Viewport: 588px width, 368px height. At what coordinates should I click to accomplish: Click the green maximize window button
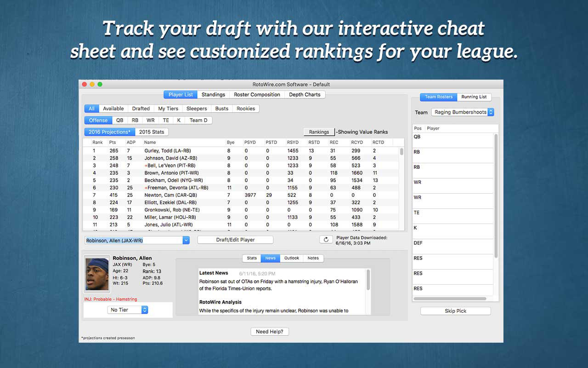click(x=100, y=84)
